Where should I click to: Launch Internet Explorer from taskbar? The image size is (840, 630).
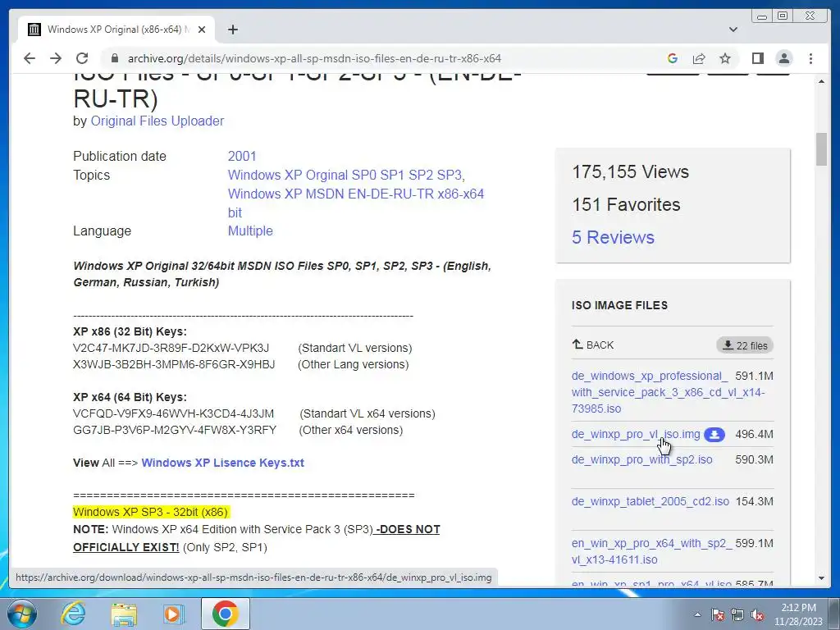click(x=73, y=614)
